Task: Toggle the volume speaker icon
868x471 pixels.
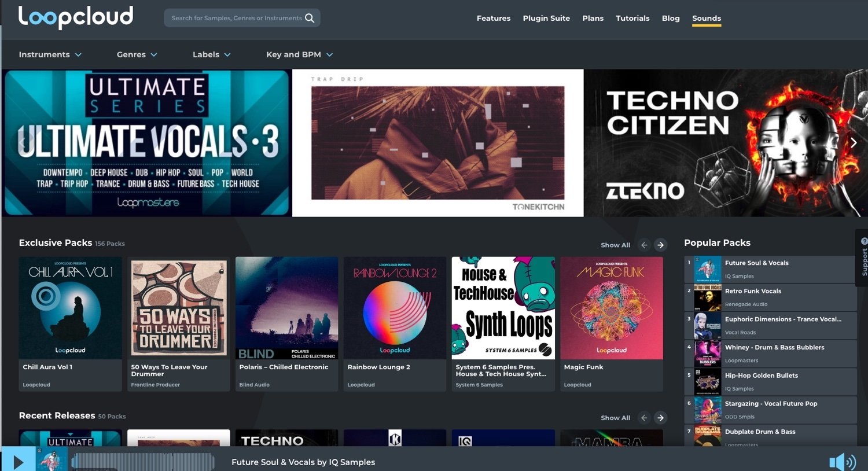Action: (842, 462)
